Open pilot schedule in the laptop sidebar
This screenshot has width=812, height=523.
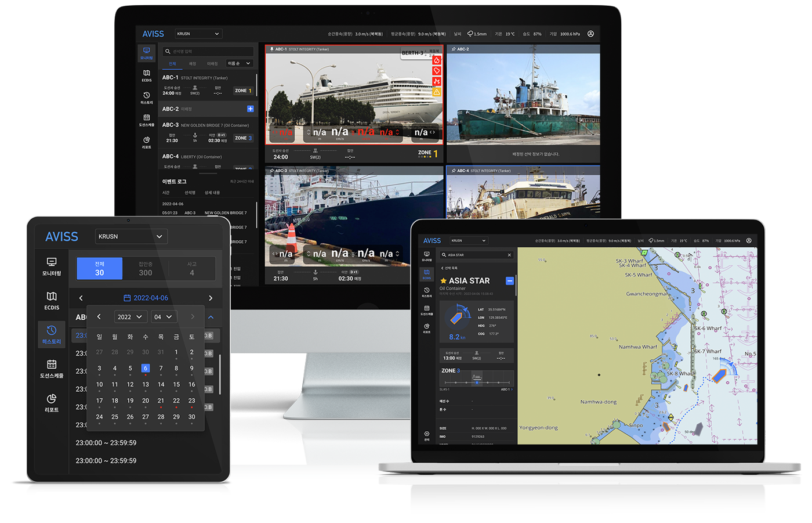click(427, 310)
